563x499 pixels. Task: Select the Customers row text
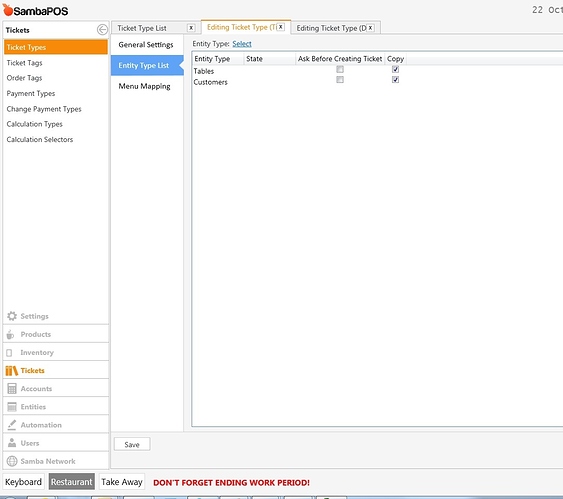(x=210, y=82)
